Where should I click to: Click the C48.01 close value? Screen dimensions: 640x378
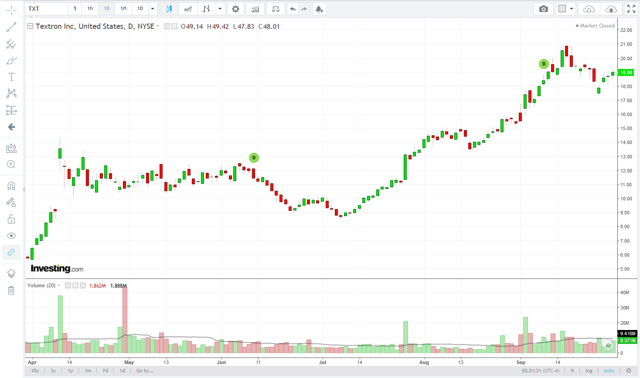(269, 27)
